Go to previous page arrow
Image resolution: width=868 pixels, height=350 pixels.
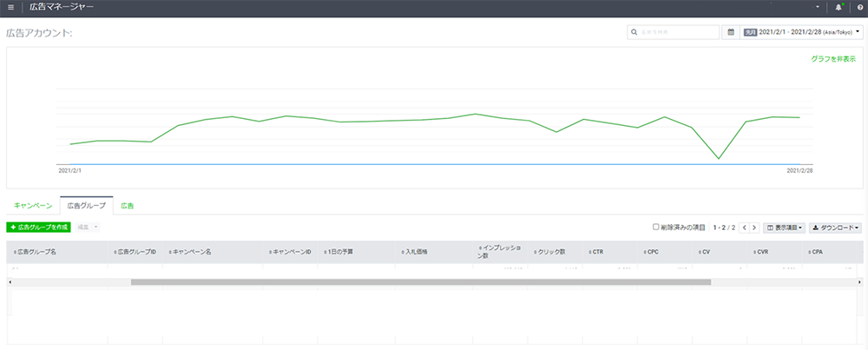click(x=745, y=228)
